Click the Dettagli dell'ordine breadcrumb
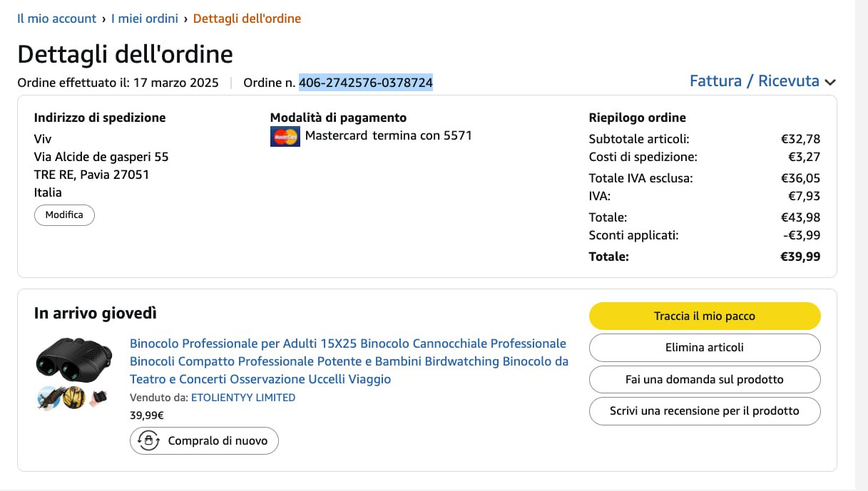 click(x=247, y=19)
